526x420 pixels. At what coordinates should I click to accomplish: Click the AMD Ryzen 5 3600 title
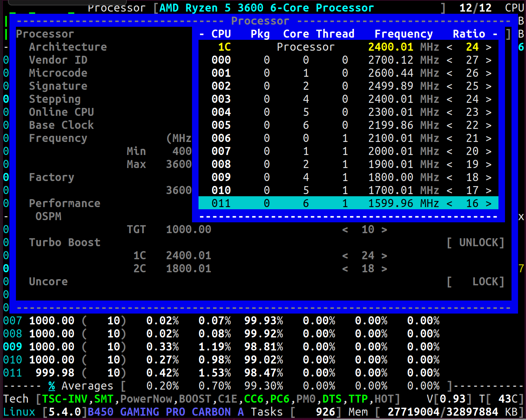(267, 8)
